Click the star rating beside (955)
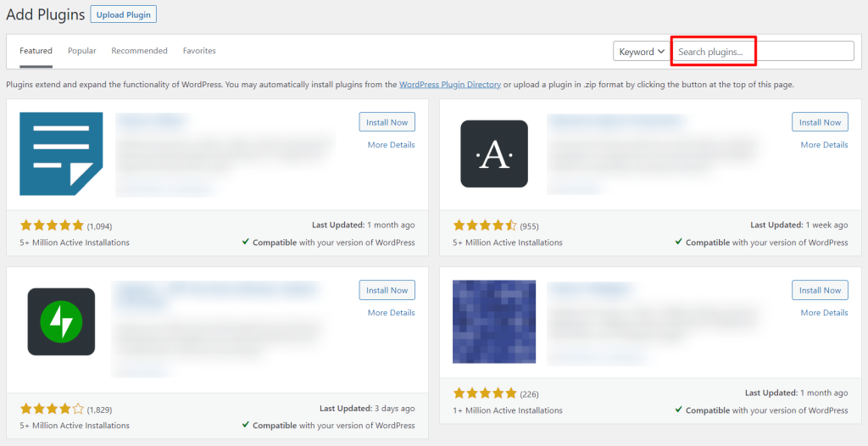The image size is (868, 446). click(485, 226)
